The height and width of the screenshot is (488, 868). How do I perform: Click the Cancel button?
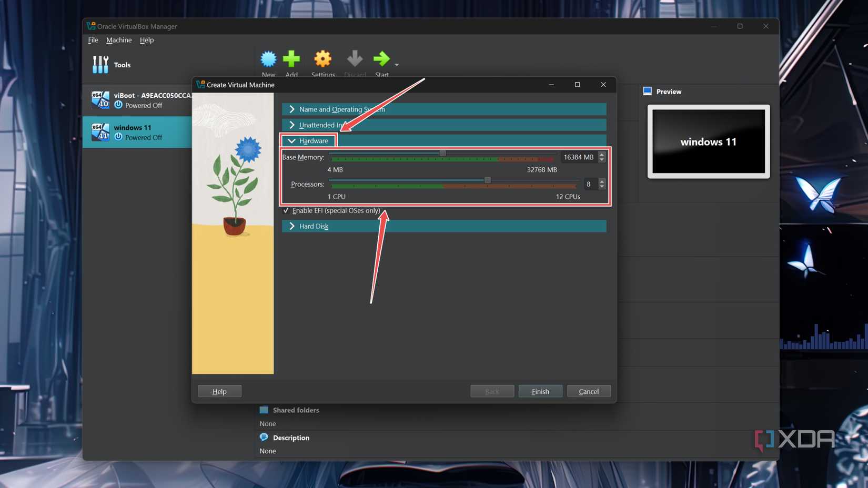tap(589, 391)
